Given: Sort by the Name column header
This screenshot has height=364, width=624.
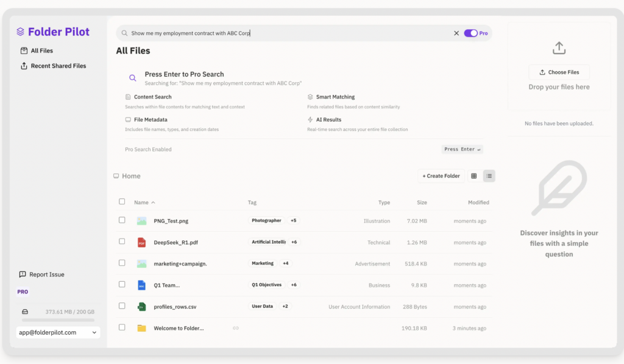Looking at the screenshot, I should (144, 202).
